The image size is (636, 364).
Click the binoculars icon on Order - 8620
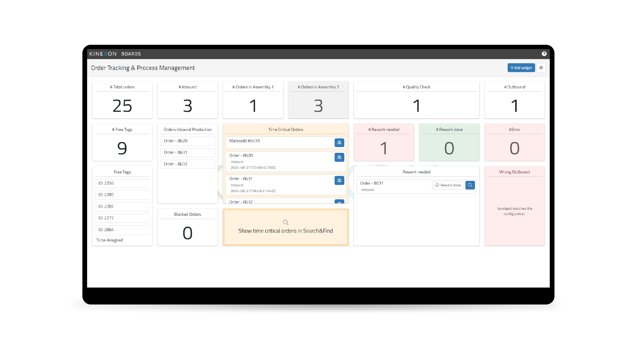[x=339, y=157]
